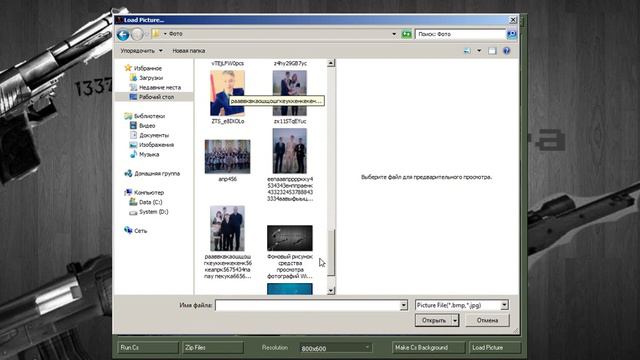Expand the path arrow before Фото
Viewport: 640px width, 360px height.
click(165, 34)
